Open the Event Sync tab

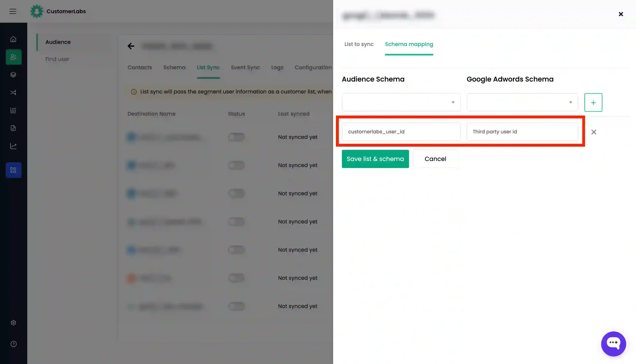point(245,68)
